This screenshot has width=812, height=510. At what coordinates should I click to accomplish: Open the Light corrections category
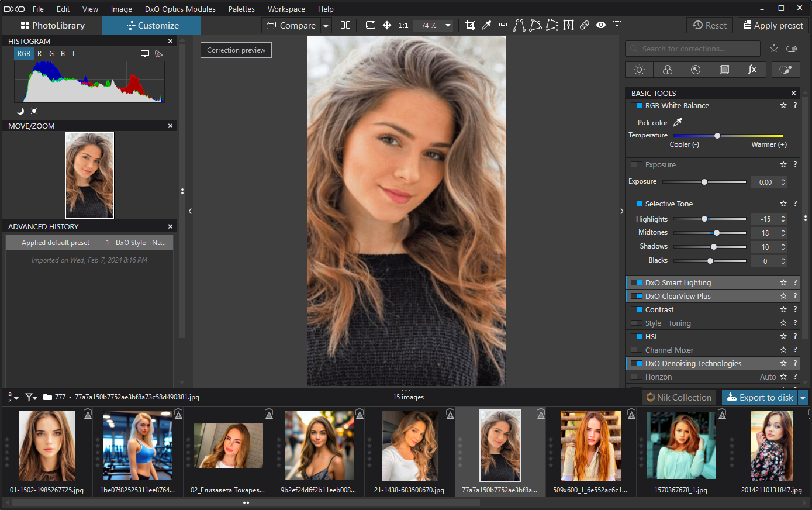coord(639,70)
